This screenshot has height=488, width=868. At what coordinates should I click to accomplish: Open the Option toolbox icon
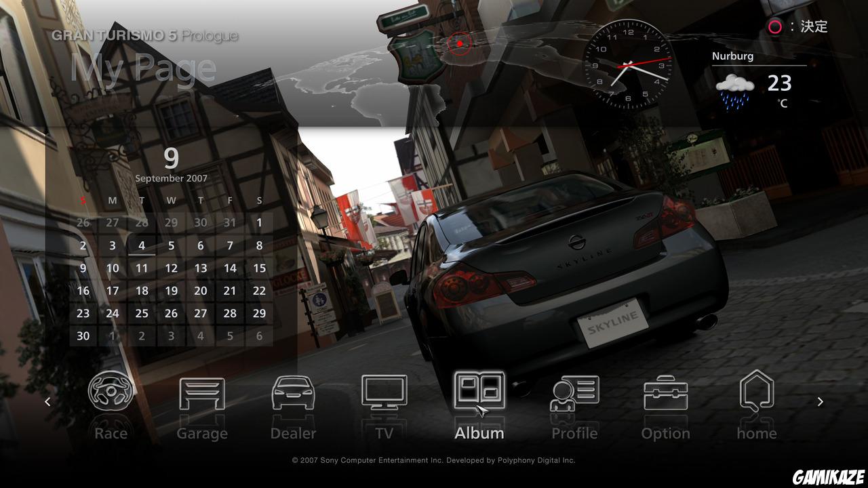(665, 394)
